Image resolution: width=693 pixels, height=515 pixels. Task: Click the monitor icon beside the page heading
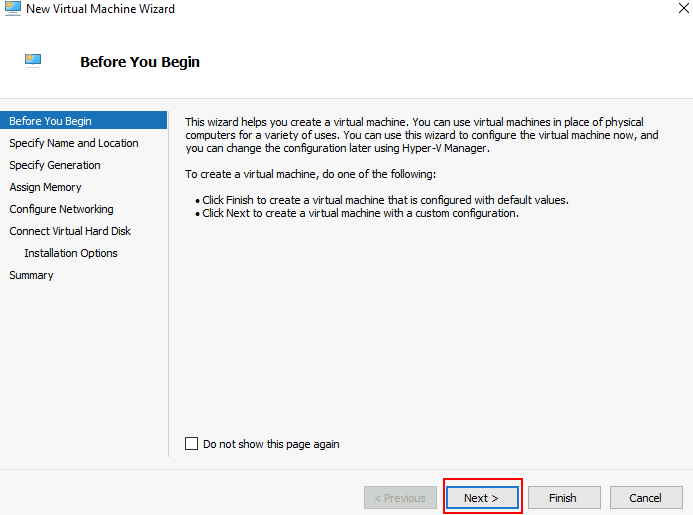pyautogui.click(x=33, y=60)
